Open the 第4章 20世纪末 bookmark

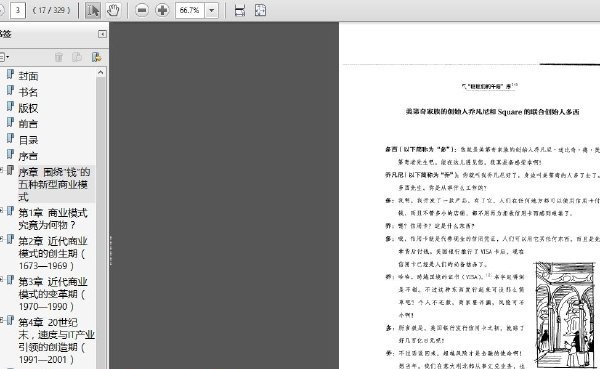(x=56, y=341)
